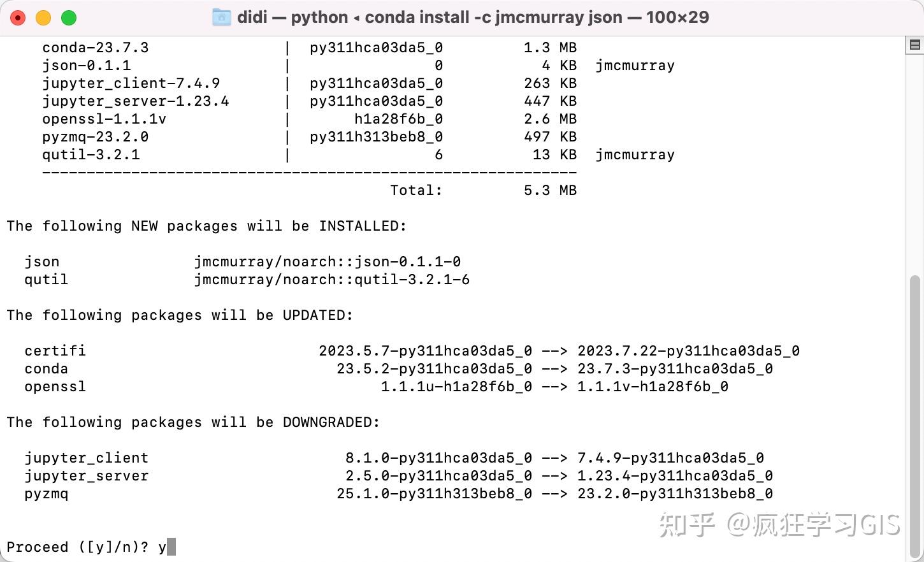Image resolution: width=924 pixels, height=562 pixels.
Task: Select the packages DOWNGRADED heading
Action: [192, 422]
